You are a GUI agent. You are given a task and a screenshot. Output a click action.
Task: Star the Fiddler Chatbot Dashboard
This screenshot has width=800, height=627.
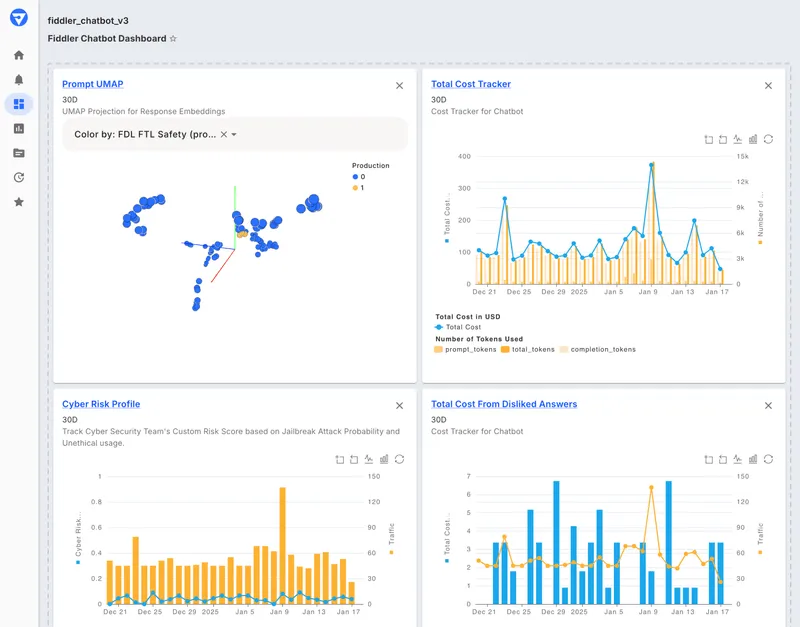(172, 38)
